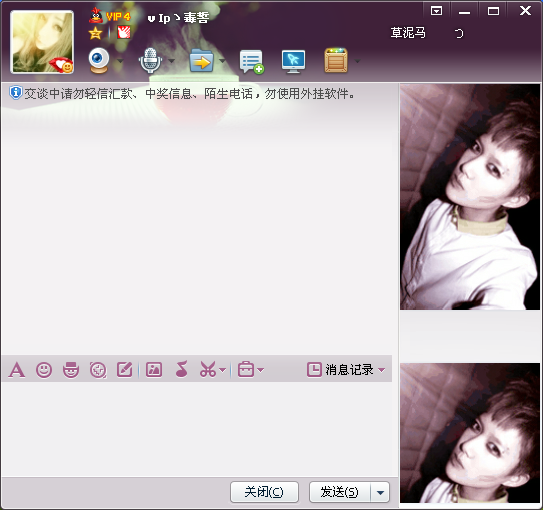Take a screenshot with scissors icon
This screenshot has width=543, height=510.
[x=208, y=369]
